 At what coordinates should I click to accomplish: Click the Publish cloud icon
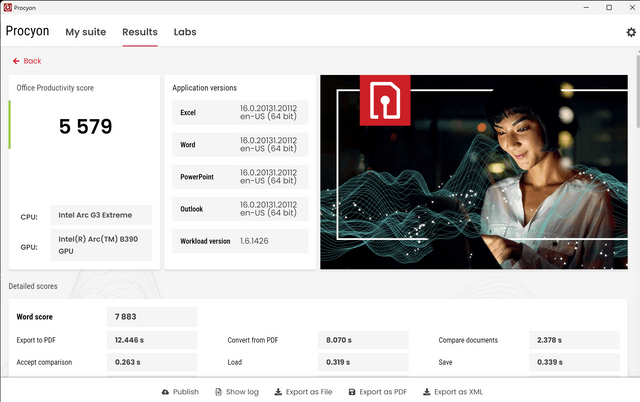(165, 392)
